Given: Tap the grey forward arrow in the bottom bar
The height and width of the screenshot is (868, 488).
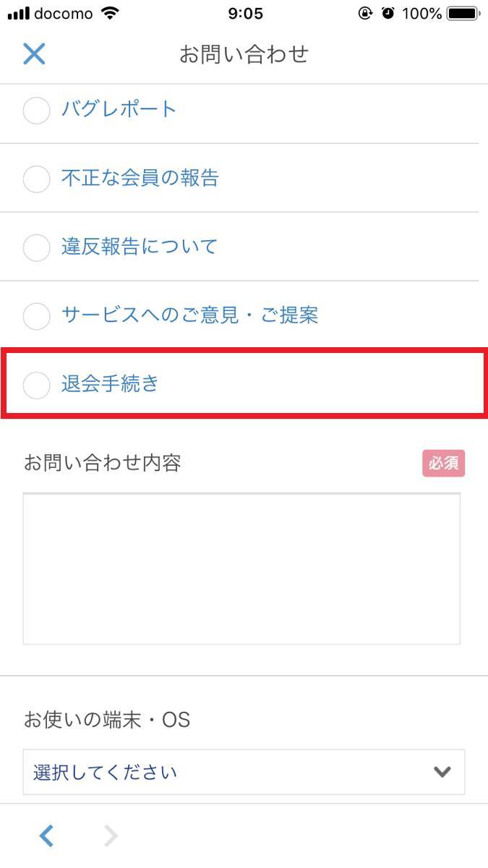Looking at the screenshot, I should [111, 836].
